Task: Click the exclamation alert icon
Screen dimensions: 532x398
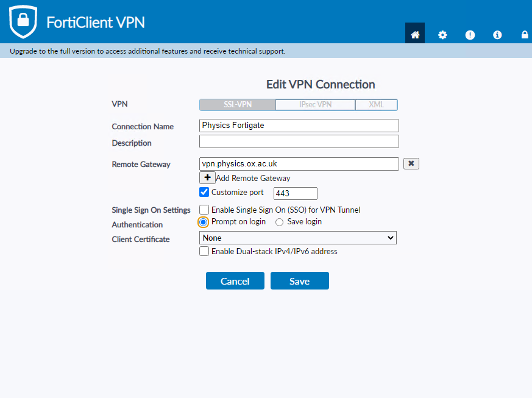Action: pyautogui.click(x=470, y=35)
